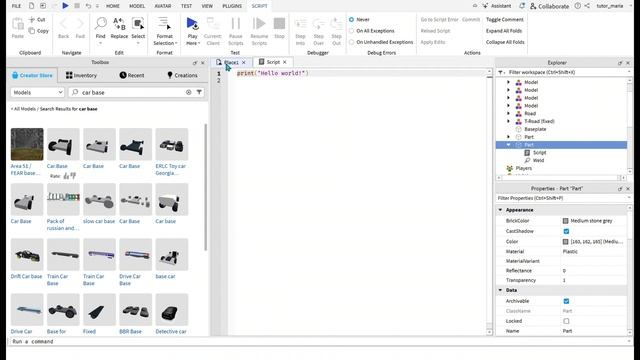640x360 pixels.
Task: Click Toggle Comment action
Action: click(x=504, y=20)
